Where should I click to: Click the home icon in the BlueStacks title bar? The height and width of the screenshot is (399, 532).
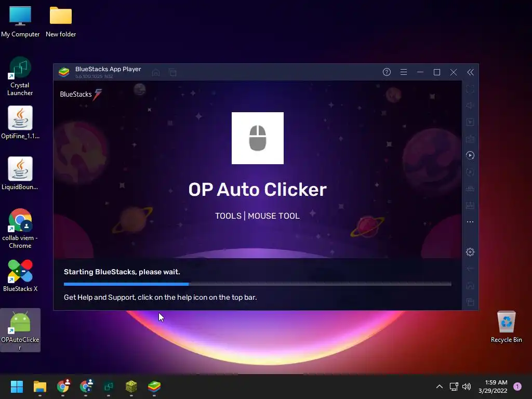click(156, 72)
